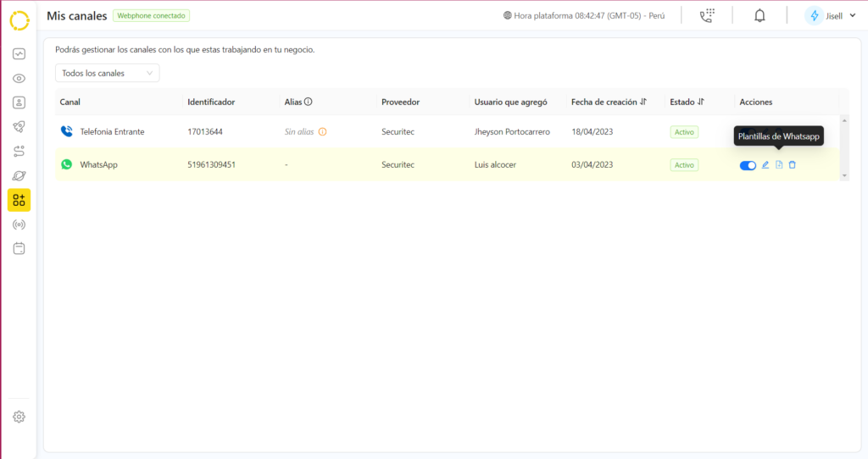Image resolution: width=868 pixels, height=459 pixels.
Task: Open WhatsApp templates icon in WhatsApp row
Action: point(779,165)
